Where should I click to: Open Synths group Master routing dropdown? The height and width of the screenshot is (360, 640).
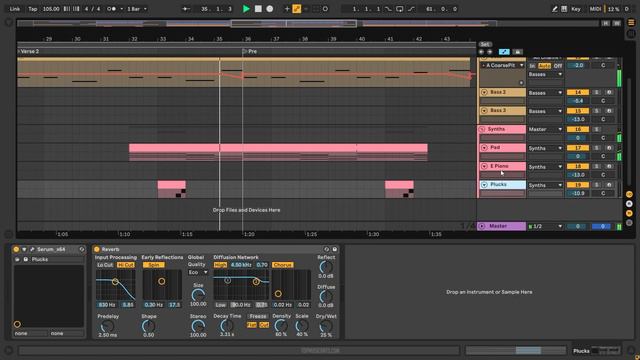[545, 129]
